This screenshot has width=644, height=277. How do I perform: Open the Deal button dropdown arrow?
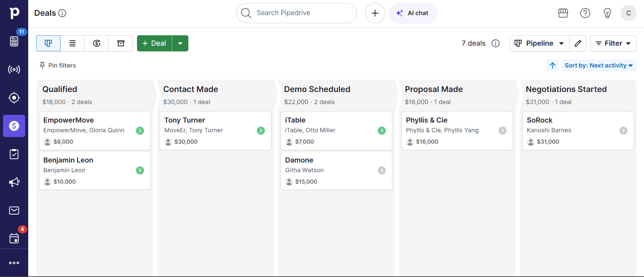click(x=180, y=43)
